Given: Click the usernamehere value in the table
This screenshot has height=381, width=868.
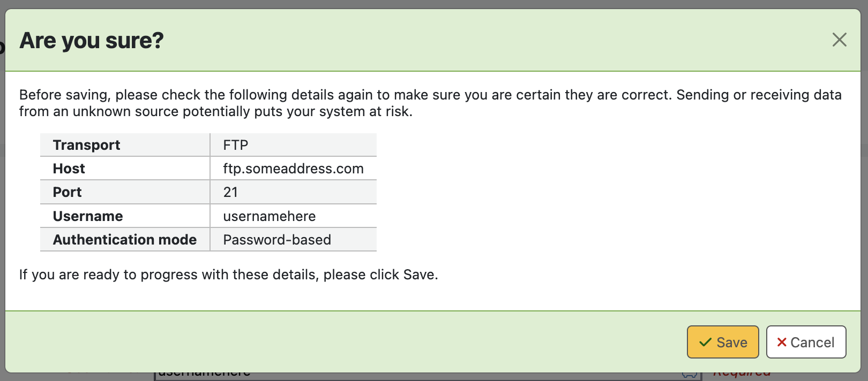Looking at the screenshot, I should coord(270,216).
